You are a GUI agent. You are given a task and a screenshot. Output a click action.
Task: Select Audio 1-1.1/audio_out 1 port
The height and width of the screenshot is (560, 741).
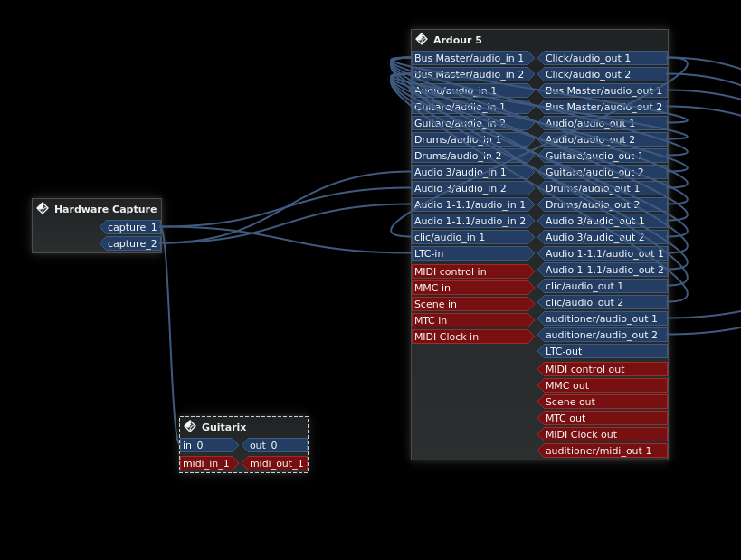coord(603,253)
